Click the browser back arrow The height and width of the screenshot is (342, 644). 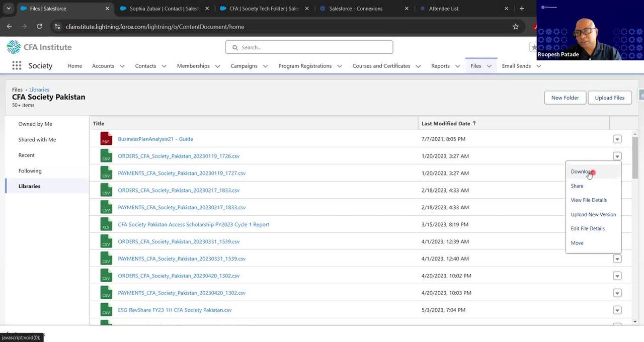(x=9, y=27)
